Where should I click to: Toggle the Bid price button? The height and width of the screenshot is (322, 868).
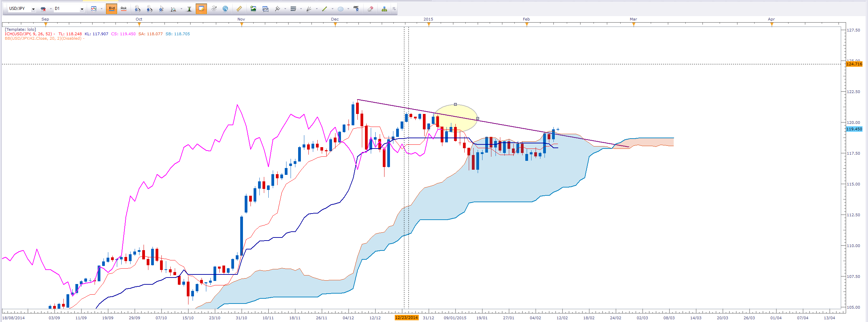[112, 9]
